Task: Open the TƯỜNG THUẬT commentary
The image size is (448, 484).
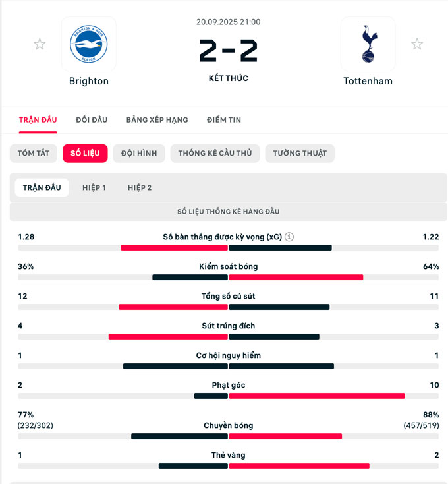Action: [x=300, y=154]
